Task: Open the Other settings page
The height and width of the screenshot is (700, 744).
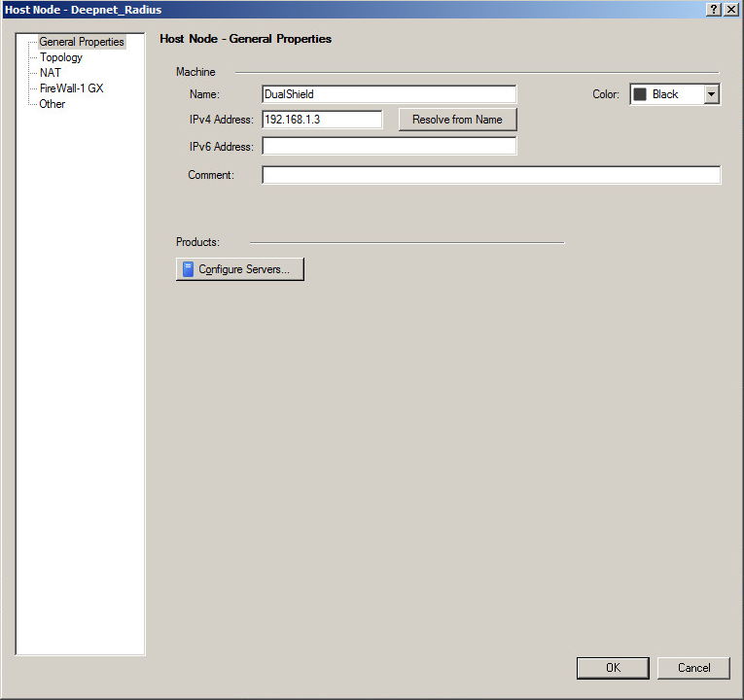Action: 53,104
